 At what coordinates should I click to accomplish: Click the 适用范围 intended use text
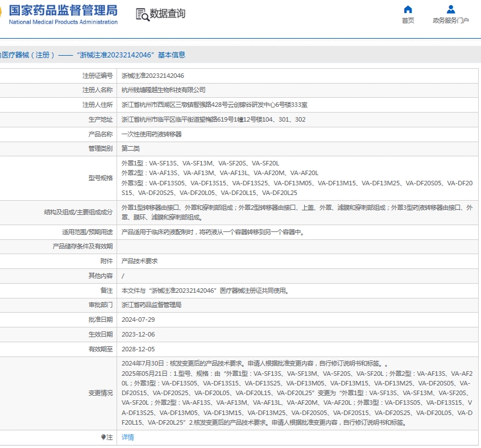point(213,233)
